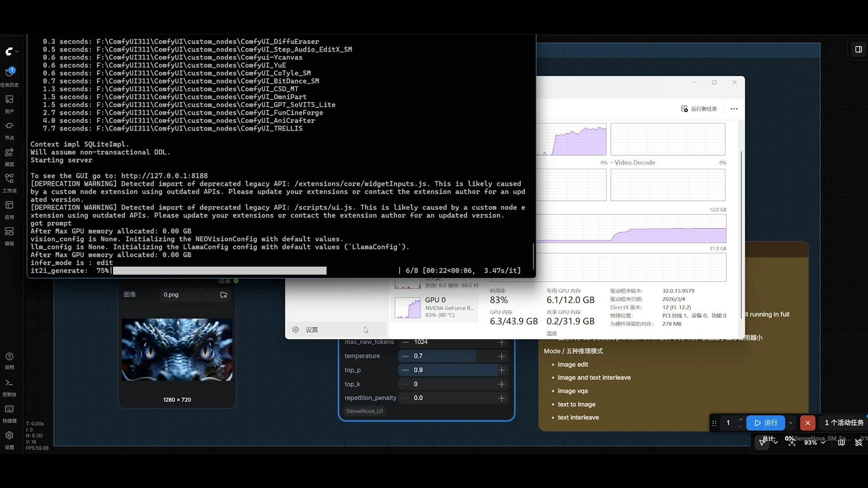868x488 pixels.
Task: Toggle the right side panel icon
Action: pos(859,49)
